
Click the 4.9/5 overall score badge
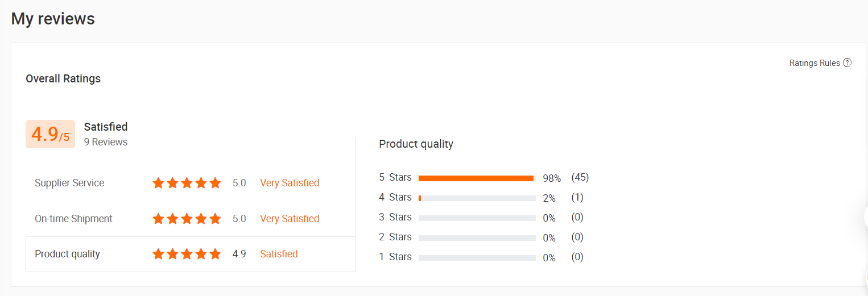pos(50,134)
